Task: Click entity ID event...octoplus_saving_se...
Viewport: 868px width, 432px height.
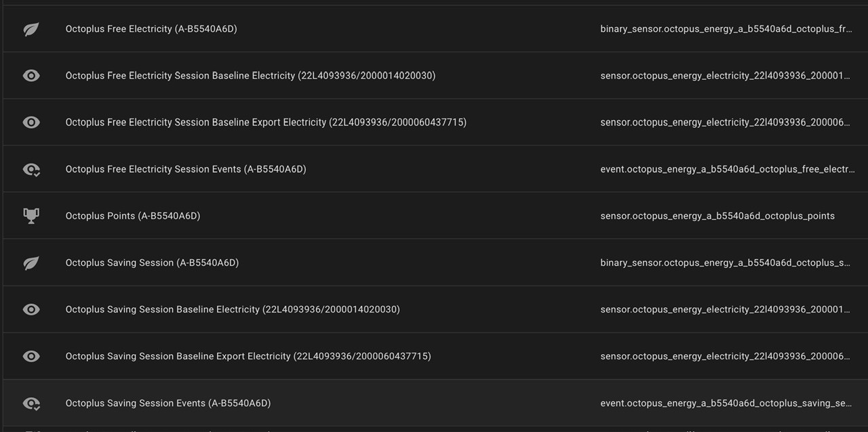Action: point(726,404)
